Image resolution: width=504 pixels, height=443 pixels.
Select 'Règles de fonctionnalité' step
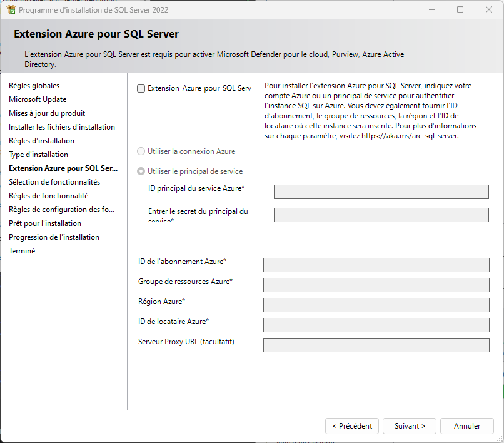click(49, 196)
